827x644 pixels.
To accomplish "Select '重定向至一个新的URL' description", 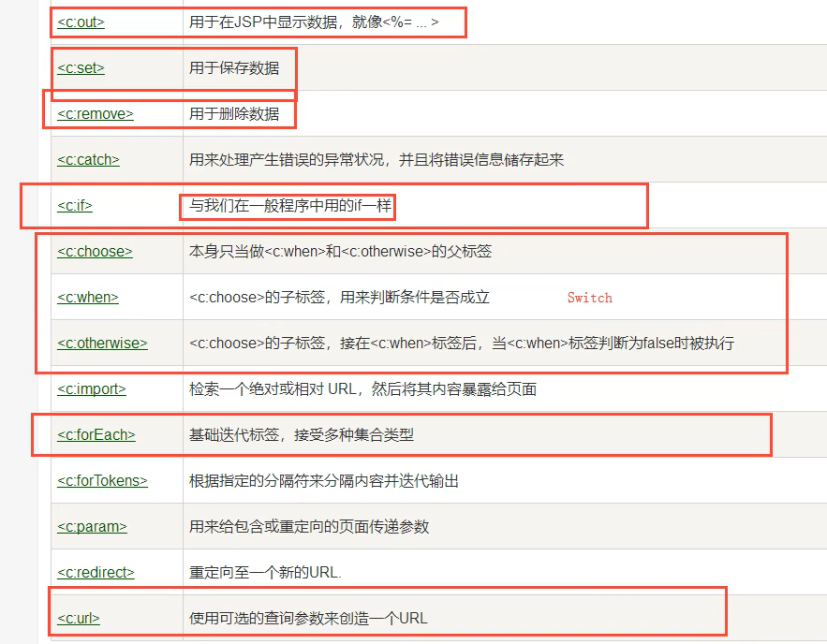I will point(264,572).
